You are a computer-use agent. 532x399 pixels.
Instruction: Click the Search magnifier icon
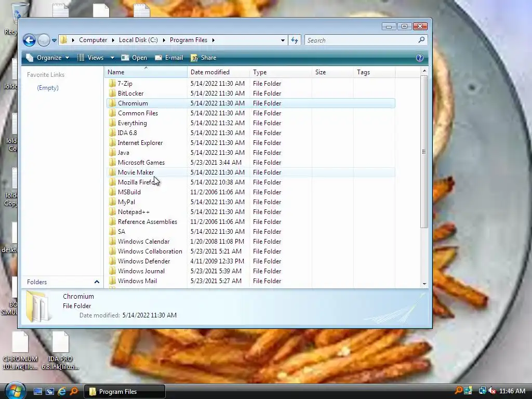(x=421, y=40)
